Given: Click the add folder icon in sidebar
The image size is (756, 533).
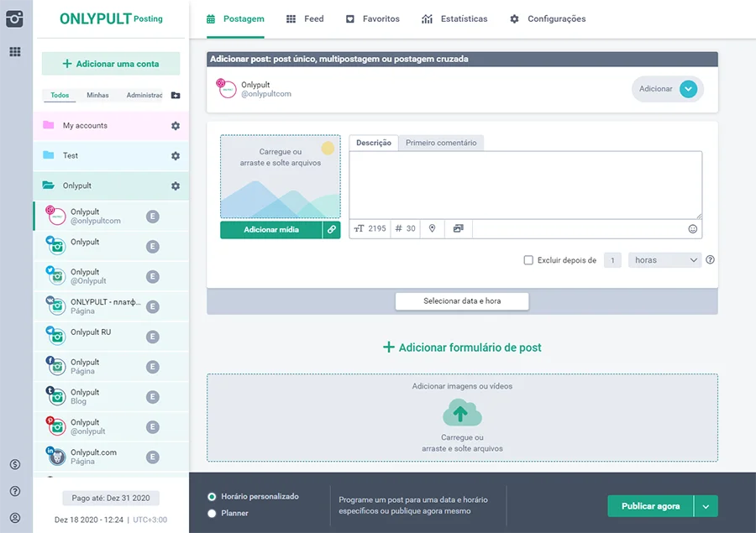Looking at the screenshot, I should (x=175, y=96).
